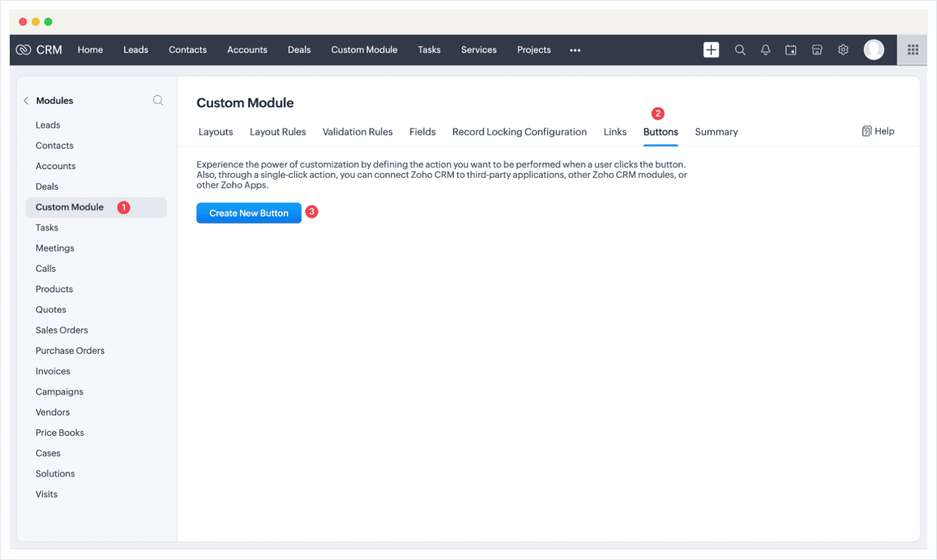Select Solutions in Modules sidebar
Viewport: 937px width, 560px height.
coord(55,473)
